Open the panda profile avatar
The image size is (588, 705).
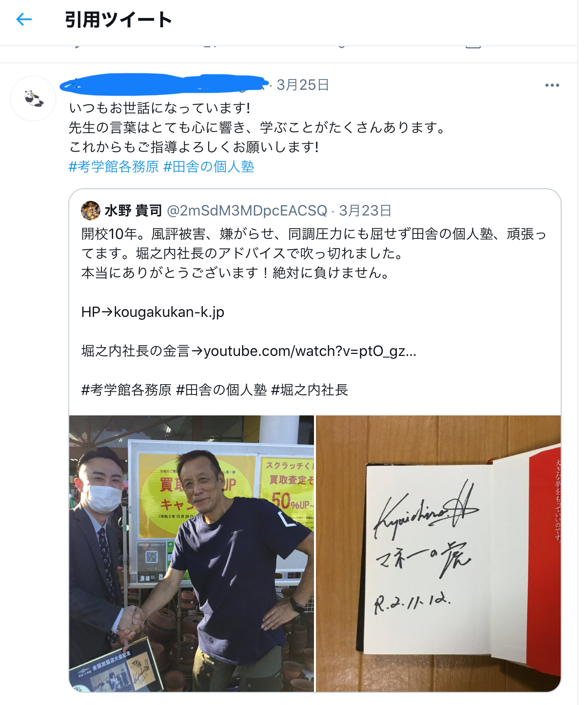click(x=33, y=98)
